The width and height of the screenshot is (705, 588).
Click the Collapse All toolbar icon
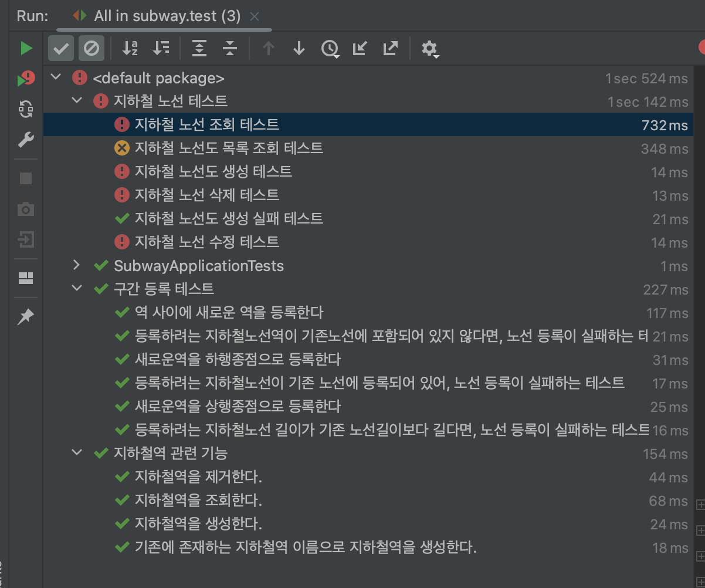click(229, 49)
